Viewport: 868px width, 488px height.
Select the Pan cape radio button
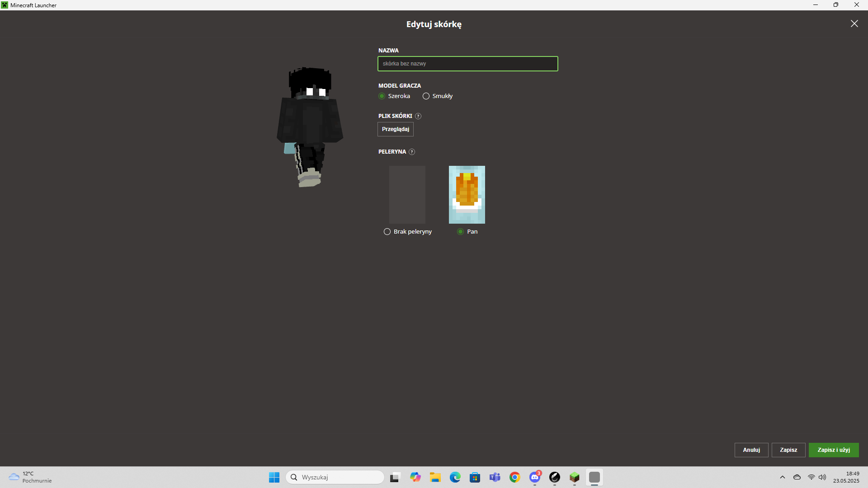(460, 232)
